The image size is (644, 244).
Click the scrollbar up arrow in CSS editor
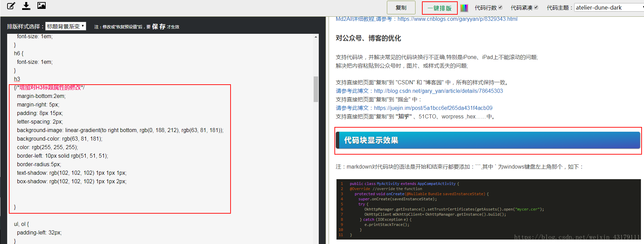coord(316,37)
